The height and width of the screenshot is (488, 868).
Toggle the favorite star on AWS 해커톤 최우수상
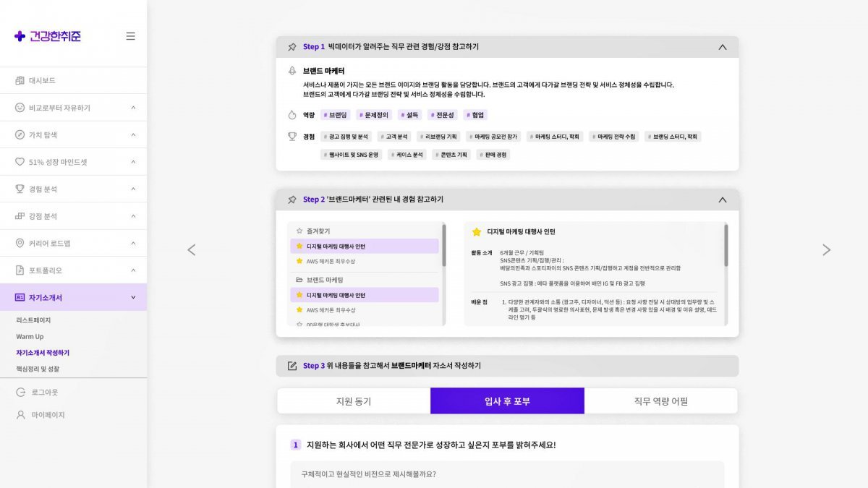click(x=299, y=260)
